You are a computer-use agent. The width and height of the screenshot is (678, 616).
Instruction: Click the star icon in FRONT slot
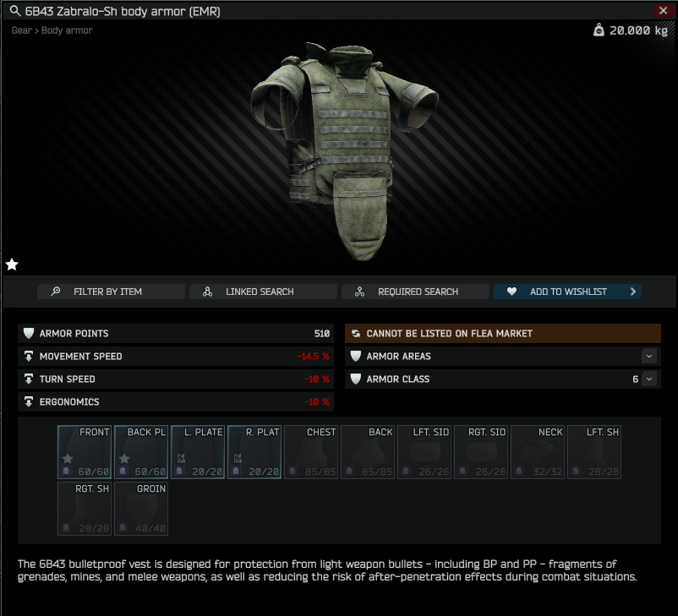pyautogui.click(x=68, y=459)
